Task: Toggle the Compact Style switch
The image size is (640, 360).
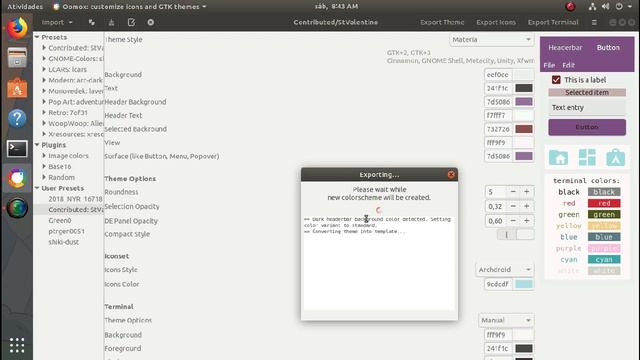Action: [x=516, y=234]
